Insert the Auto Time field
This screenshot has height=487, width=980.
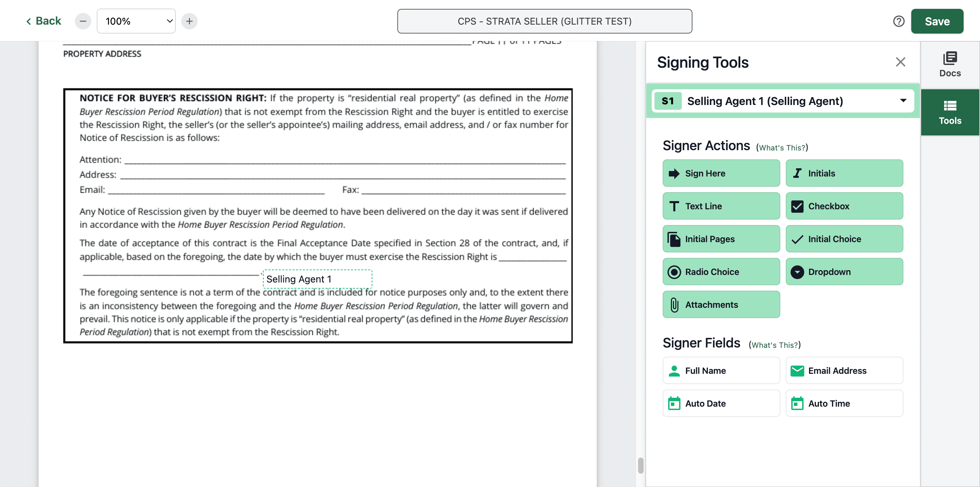click(844, 403)
